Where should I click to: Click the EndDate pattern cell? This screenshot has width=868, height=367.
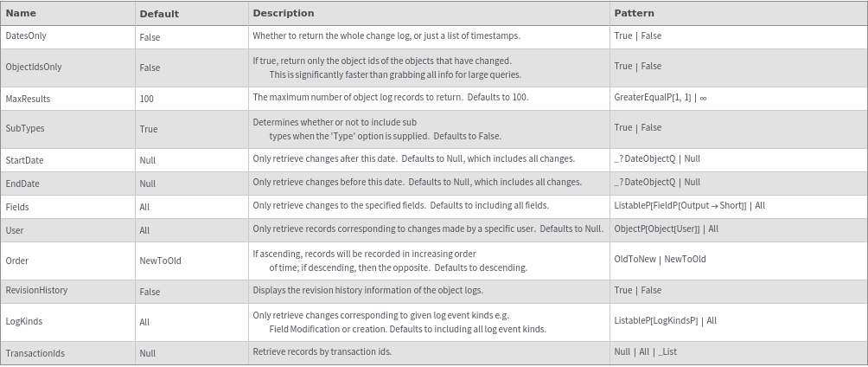[657, 183]
